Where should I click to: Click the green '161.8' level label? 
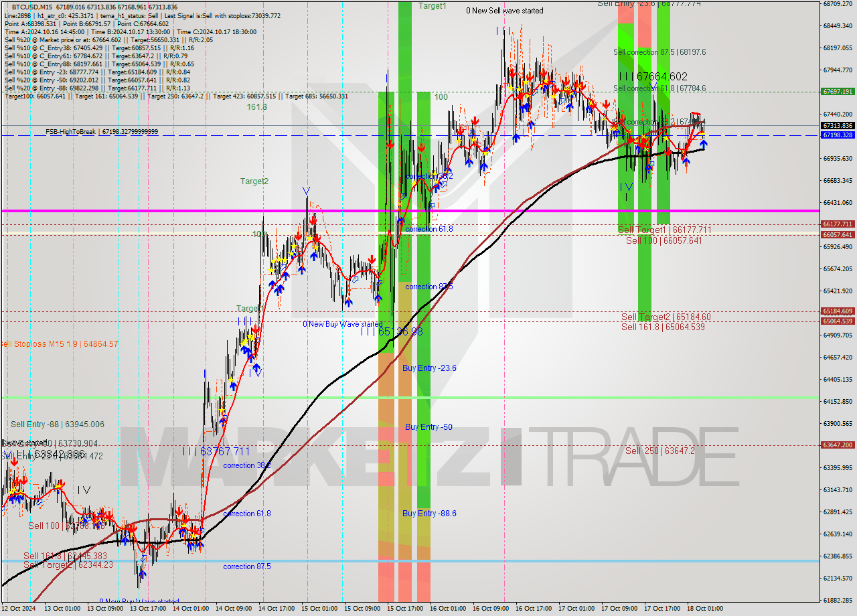point(256,106)
